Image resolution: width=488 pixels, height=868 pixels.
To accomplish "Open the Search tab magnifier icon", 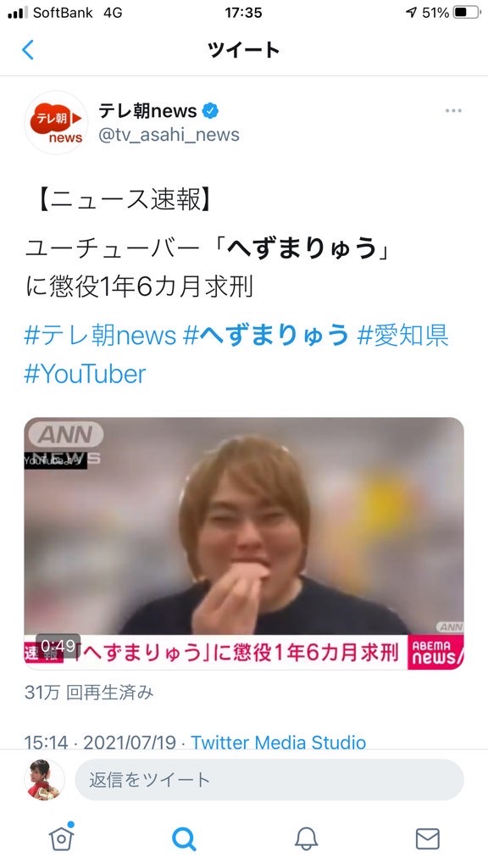I will click(184, 839).
